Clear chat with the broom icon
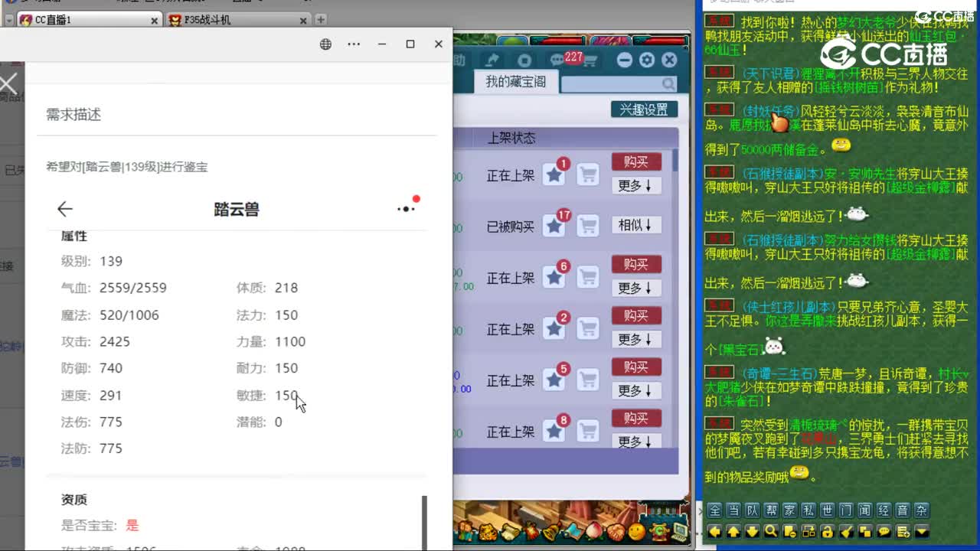The height and width of the screenshot is (551, 980). coord(847,532)
